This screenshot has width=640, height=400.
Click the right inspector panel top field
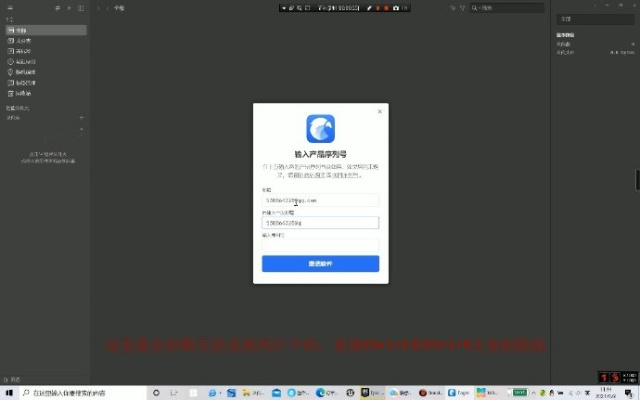click(596, 19)
